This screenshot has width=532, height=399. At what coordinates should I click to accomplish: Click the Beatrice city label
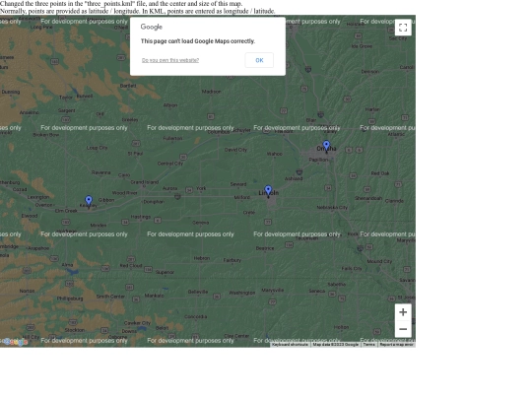click(x=265, y=248)
